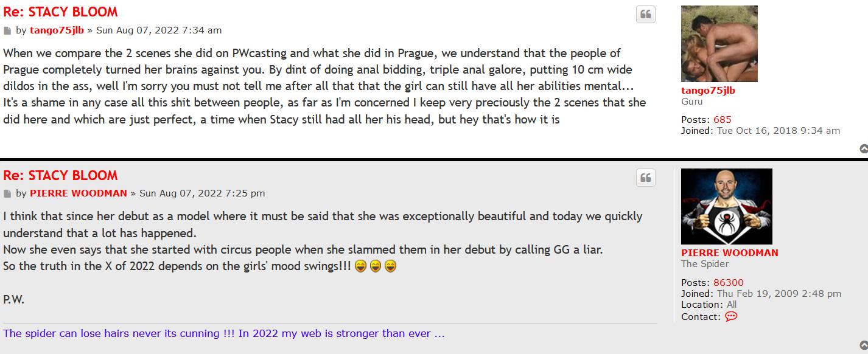Click the blue spider signature text
Image resolution: width=868 pixels, height=354 pixels.
tap(223, 333)
